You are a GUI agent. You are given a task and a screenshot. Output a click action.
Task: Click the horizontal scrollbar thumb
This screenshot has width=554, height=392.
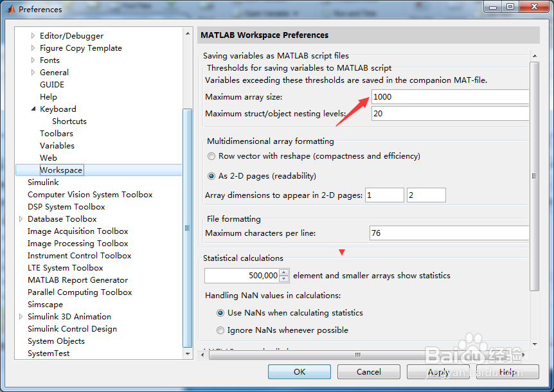[x=357, y=355]
